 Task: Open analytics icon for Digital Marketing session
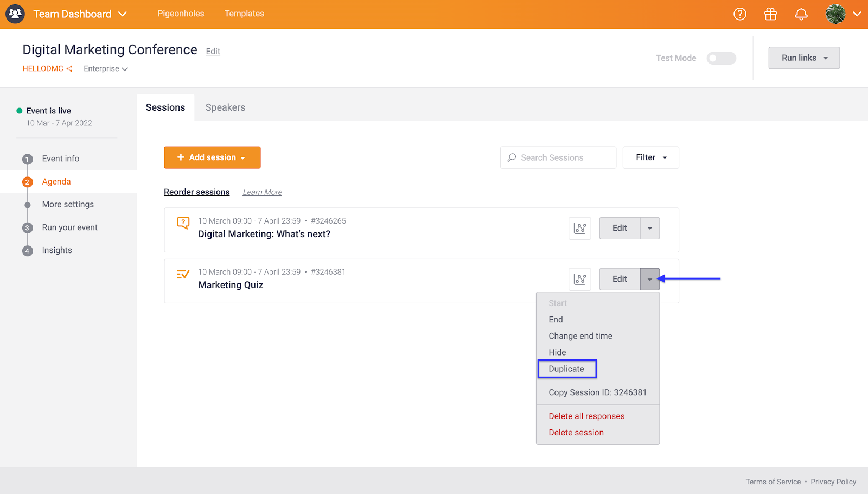(x=580, y=229)
